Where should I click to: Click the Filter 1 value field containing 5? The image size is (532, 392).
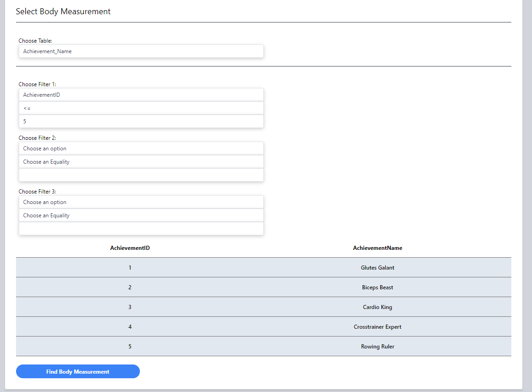pyautogui.click(x=141, y=121)
